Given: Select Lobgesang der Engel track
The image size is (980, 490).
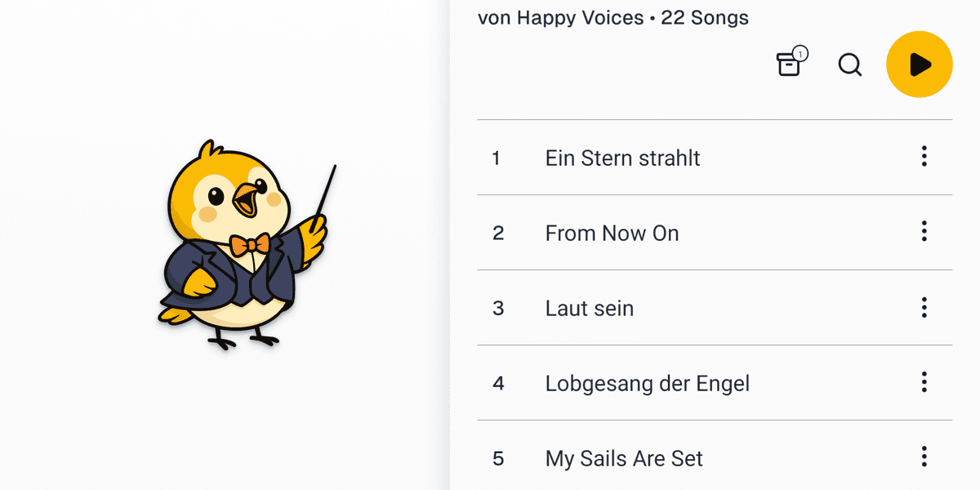Looking at the screenshot, I should click(647, 383).
